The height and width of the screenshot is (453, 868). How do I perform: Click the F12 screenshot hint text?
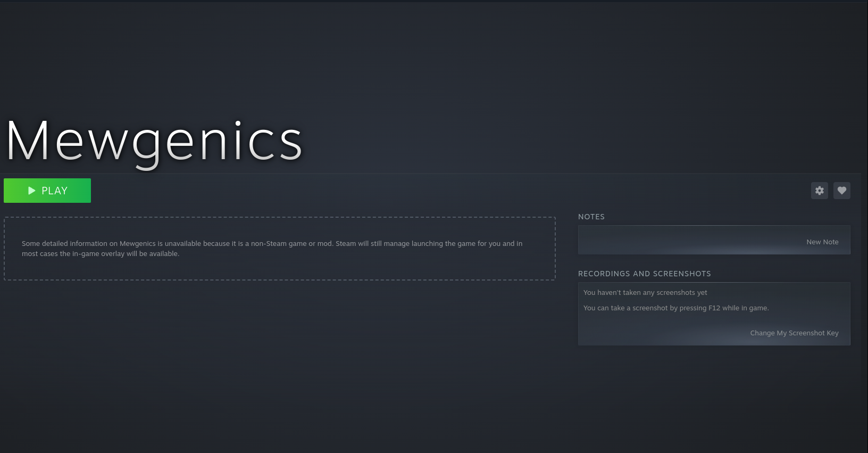[x=676, y=308]
